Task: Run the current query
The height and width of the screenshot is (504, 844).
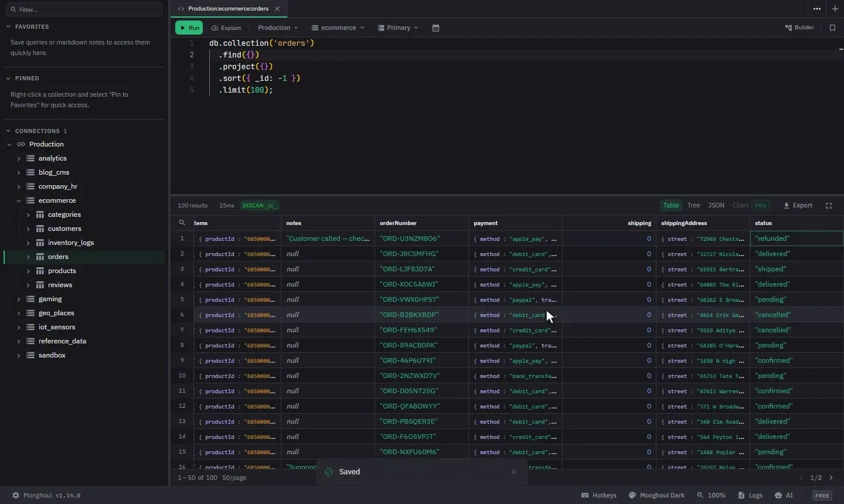Action: point(189,28)
